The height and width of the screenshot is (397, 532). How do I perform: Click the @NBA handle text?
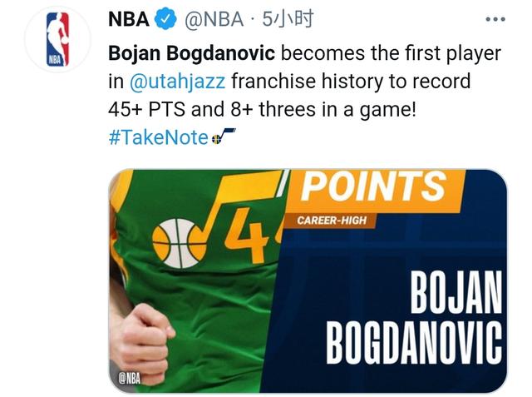pyautogui.click(x=214, y=19)
